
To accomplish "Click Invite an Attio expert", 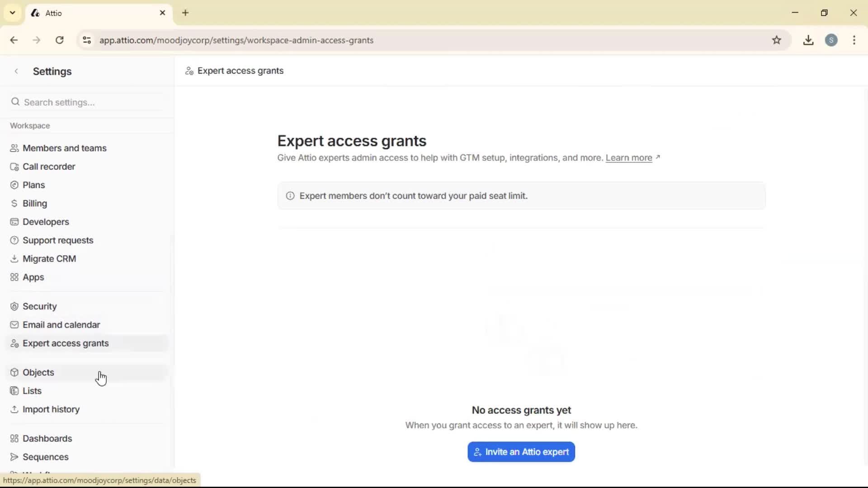I will (x=521, y=452).
